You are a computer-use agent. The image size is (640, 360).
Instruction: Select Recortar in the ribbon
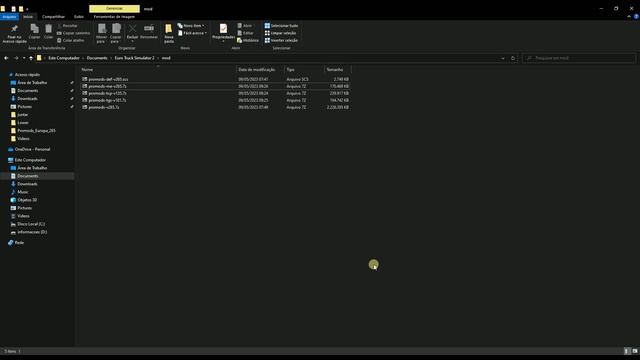[67, 26]
